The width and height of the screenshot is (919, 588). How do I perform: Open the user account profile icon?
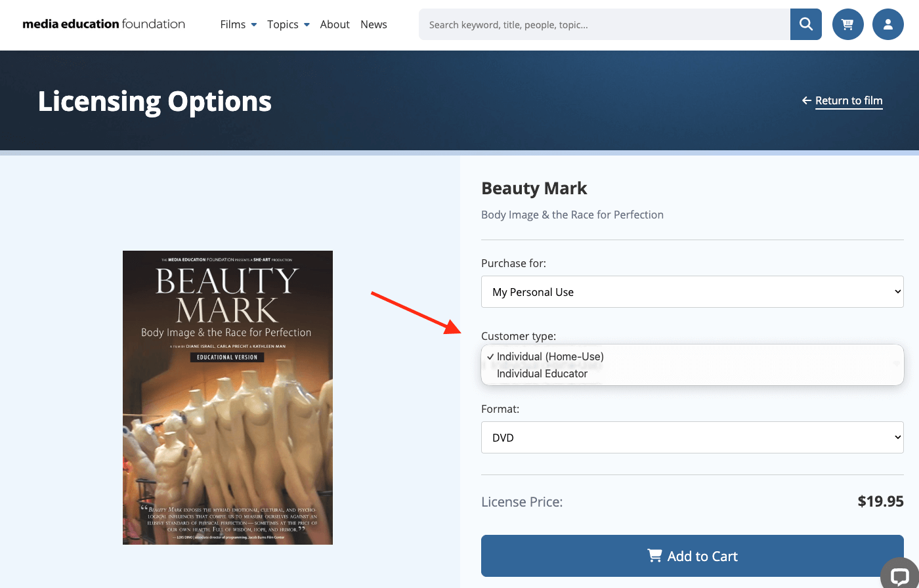click(x=887, y=24)
